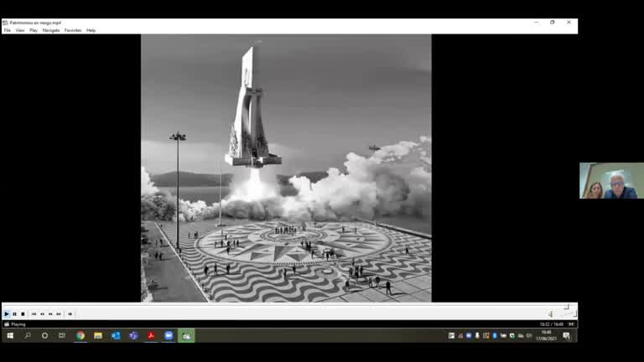Mute audio with the speaker icon
Image resolution: width=644 pixels, height=362 pixels.
click(550, 314)
